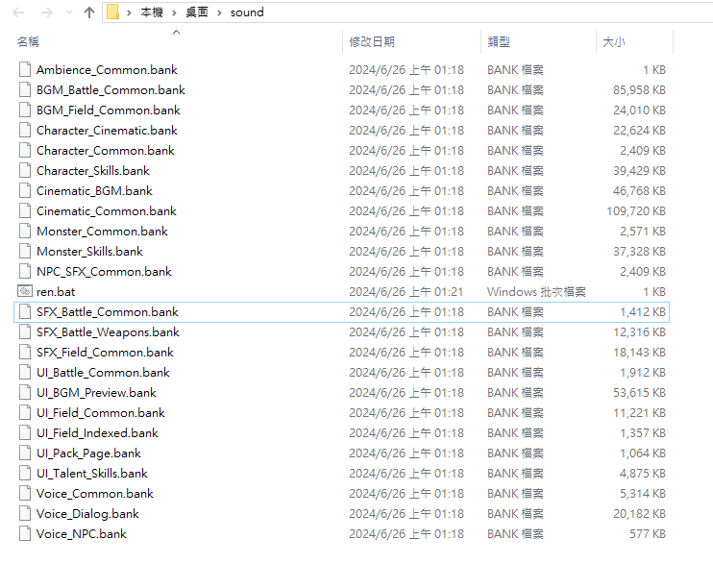Click the 577 KB size cell

[648, 534]
